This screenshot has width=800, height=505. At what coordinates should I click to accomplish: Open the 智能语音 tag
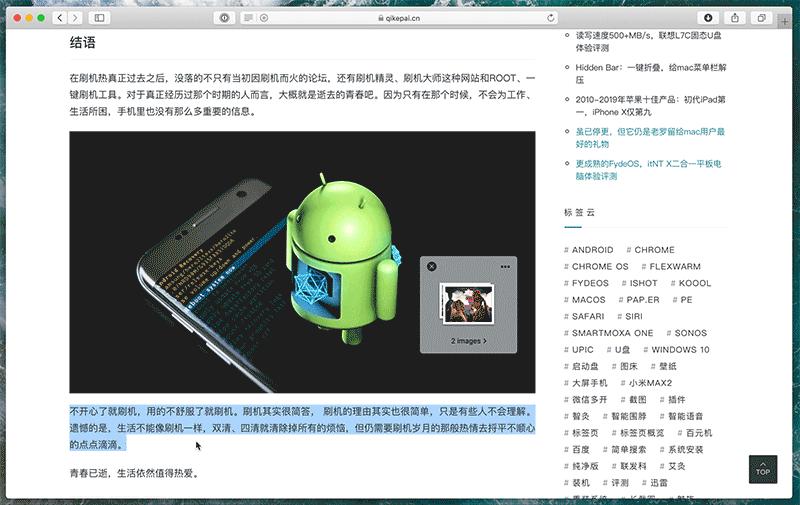(681, 416)
